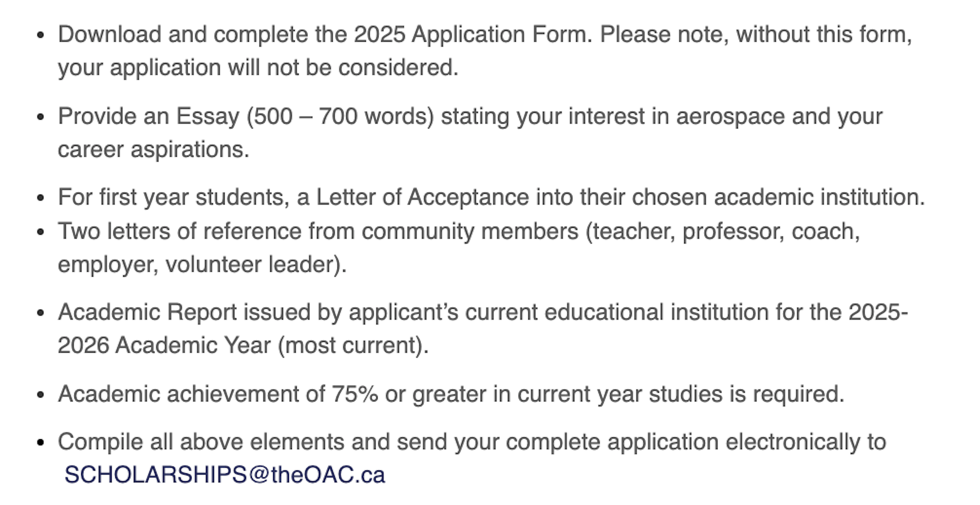Image resolution: width=980 pixels, height=505 pixels.
Task: Click the text '(500 – 700 words)'
Action: 340,116
